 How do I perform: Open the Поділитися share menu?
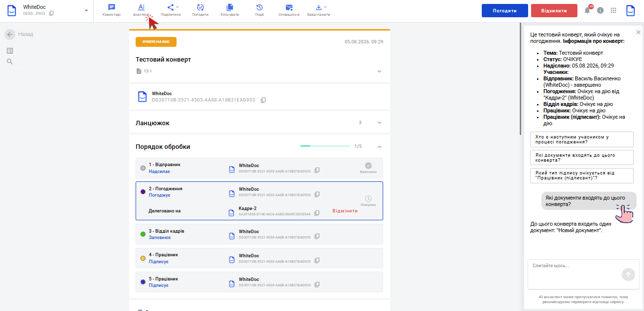pyautogui.click(x=171, y=10)
